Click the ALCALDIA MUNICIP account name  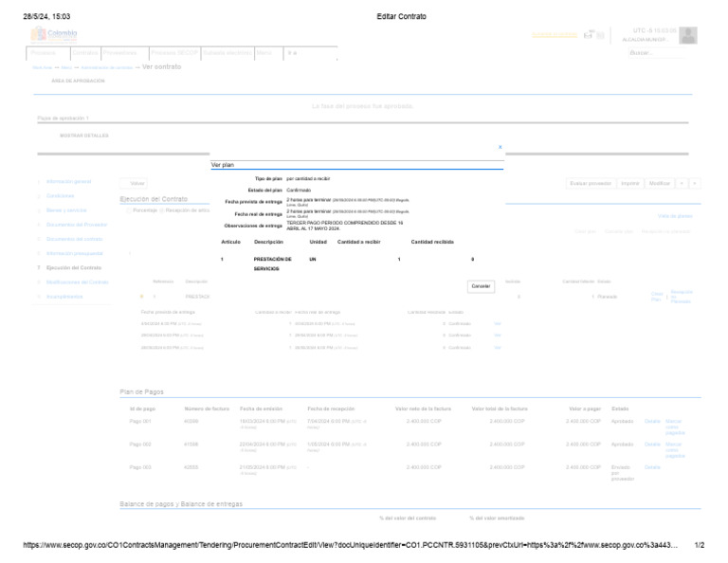coord(644,40)
